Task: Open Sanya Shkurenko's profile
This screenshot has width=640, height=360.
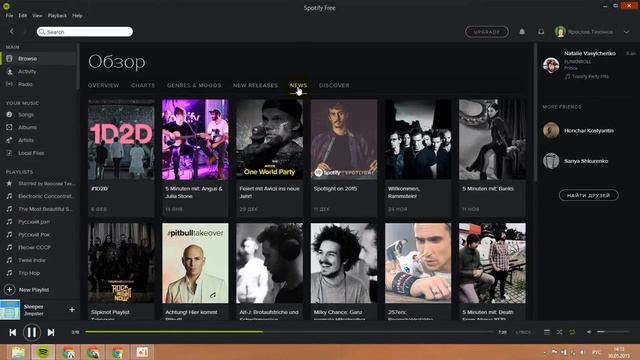Action: 576,161
